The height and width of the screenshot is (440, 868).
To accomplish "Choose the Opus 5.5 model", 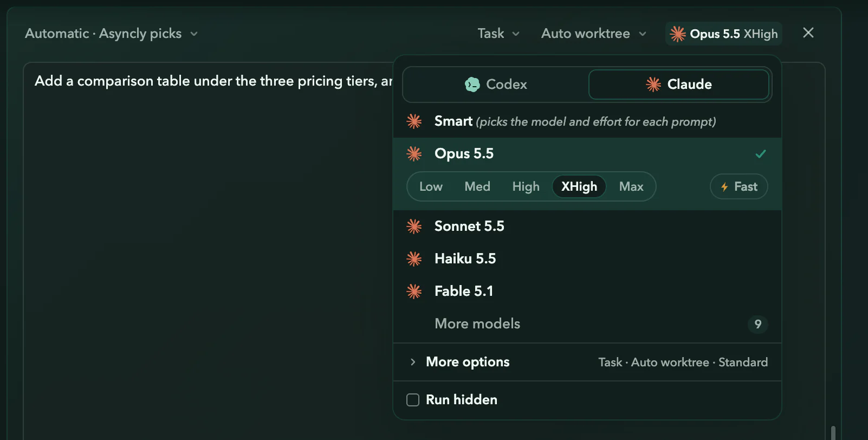I will pos(587,154).
